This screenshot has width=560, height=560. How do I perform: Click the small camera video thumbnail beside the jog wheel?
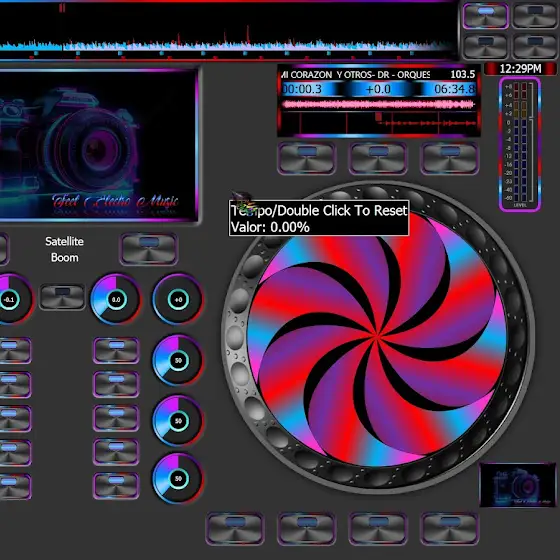518,485
